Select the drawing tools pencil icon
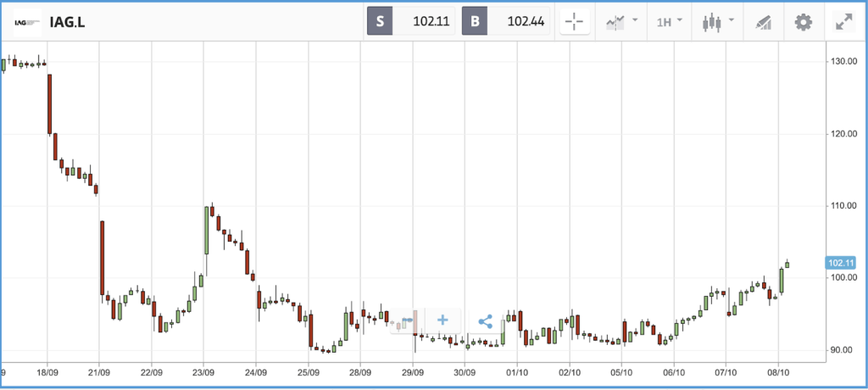Image resolution: width=868 pixels, height=390 pixels. 764,23
